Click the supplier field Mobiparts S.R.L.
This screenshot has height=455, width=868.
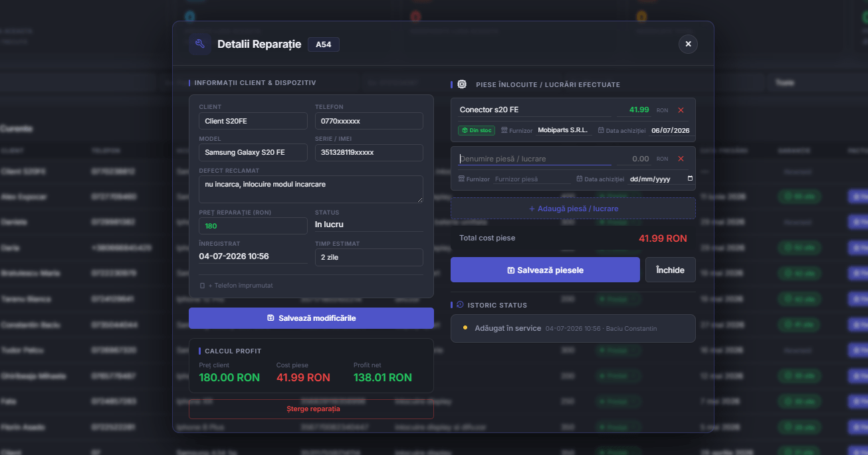click(564, 130)
